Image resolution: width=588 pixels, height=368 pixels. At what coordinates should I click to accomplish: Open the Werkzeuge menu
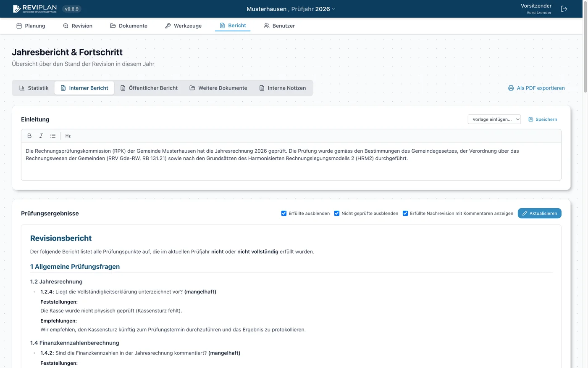pyautogui.click(x=183, y=26)
